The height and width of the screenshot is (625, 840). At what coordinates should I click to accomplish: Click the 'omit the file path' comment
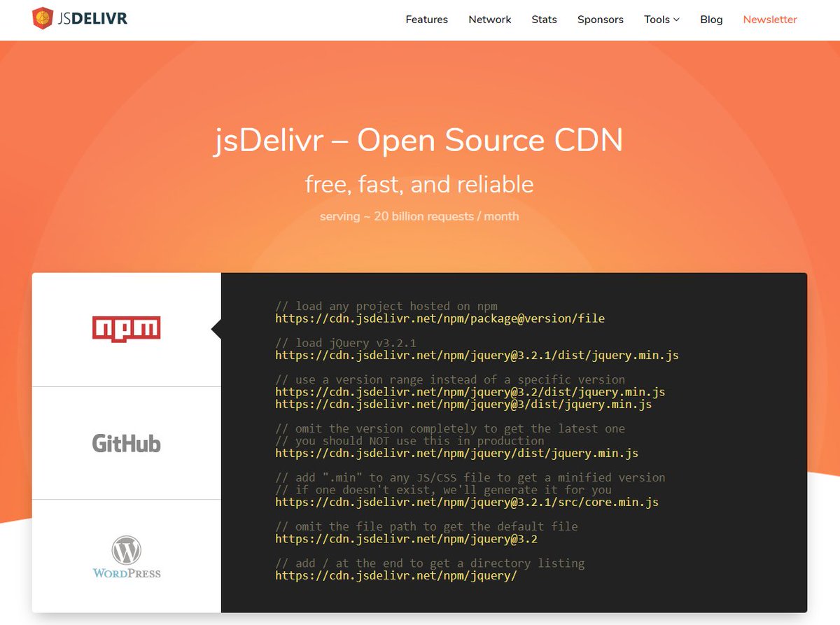tap(426, 526)
